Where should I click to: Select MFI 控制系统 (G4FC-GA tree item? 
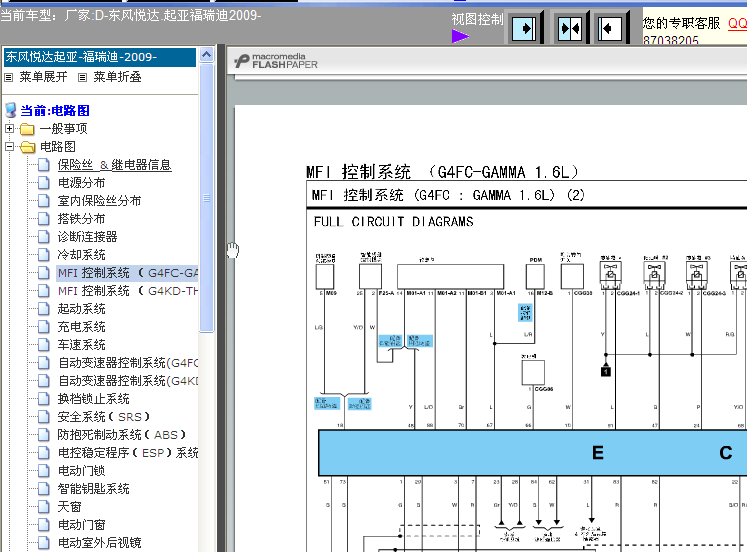[x=127, y=273]
